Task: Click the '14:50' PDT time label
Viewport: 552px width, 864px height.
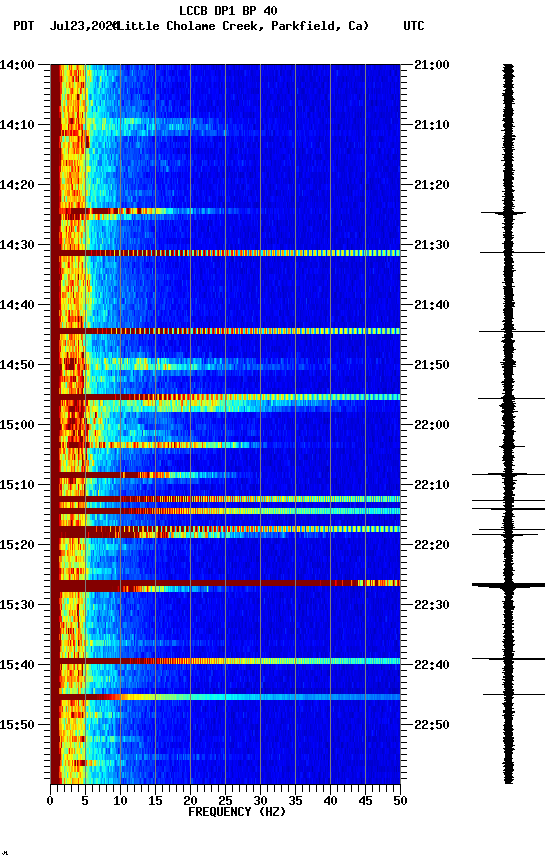Action: point(17,365)
